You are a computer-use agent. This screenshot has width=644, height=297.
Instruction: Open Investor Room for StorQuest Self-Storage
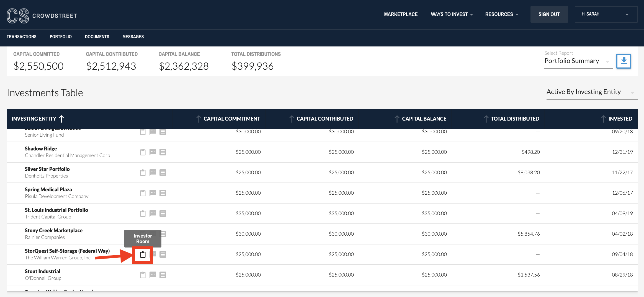coord(143,254)
